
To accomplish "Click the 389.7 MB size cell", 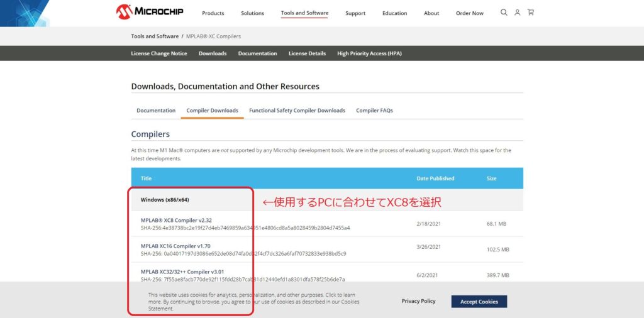I will tap(498, 275).
